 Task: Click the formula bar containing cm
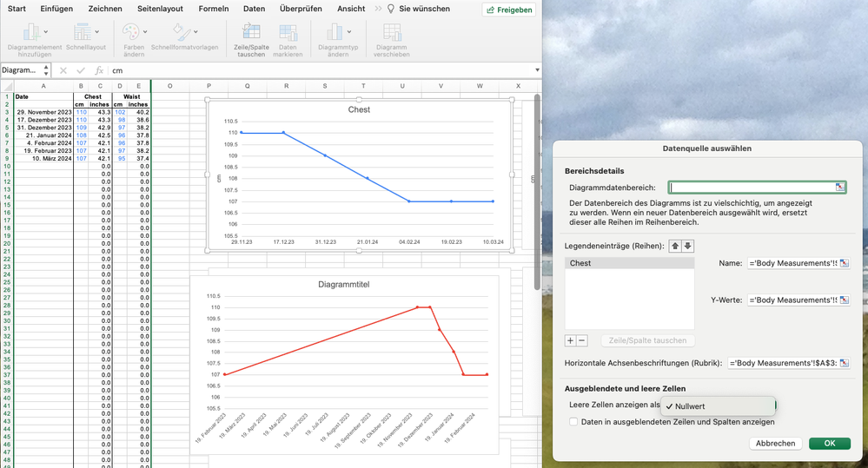(x=321, y=70)
